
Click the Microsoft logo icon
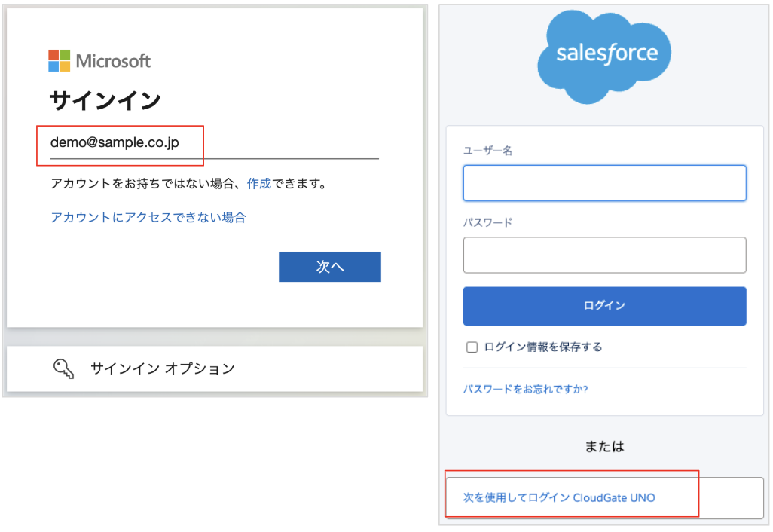[60, 60]
